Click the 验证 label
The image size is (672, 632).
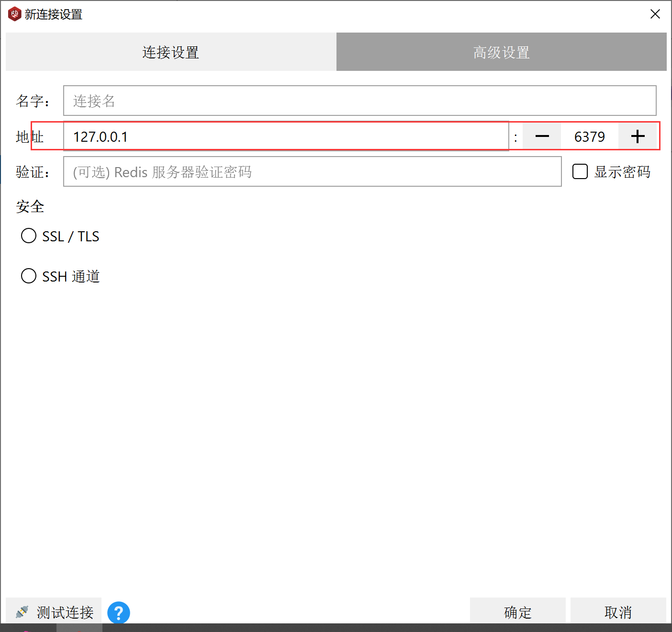pos(33,171)
